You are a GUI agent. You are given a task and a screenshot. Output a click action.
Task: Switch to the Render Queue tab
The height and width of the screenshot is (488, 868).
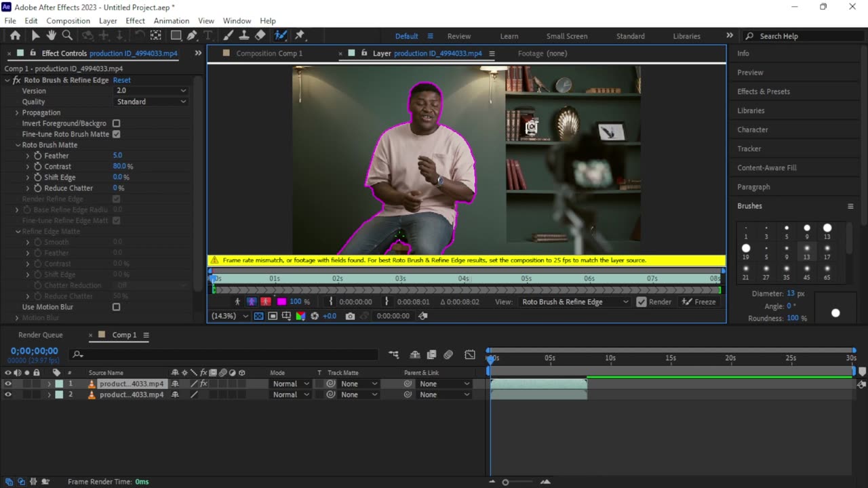41,335
